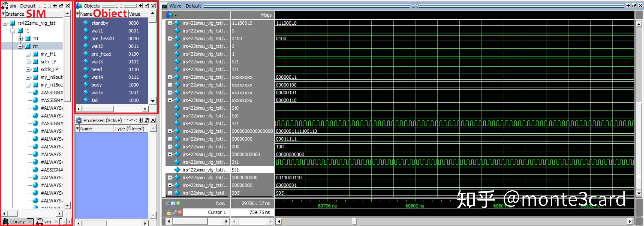Click the Value column header in Objects

pos(135,14)
